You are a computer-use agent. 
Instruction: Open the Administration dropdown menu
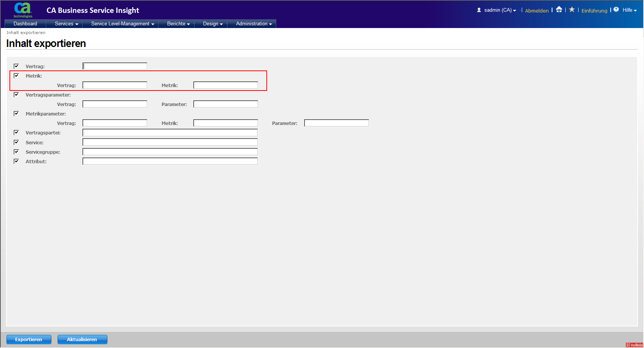click(x=254, y=24)
